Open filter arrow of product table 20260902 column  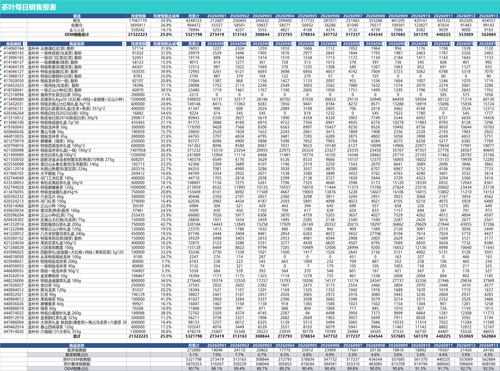[249, 44]
